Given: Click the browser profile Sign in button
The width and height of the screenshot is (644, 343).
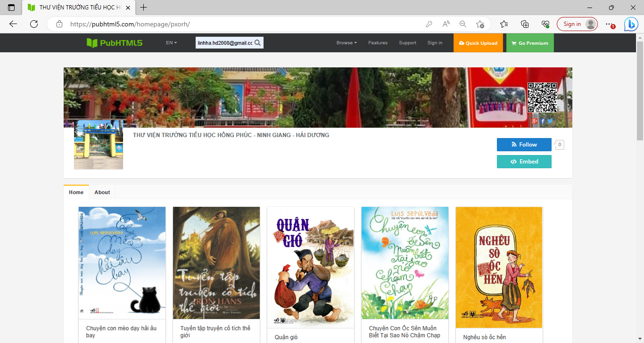Looking at the screenshot, I should coord(577,24).
